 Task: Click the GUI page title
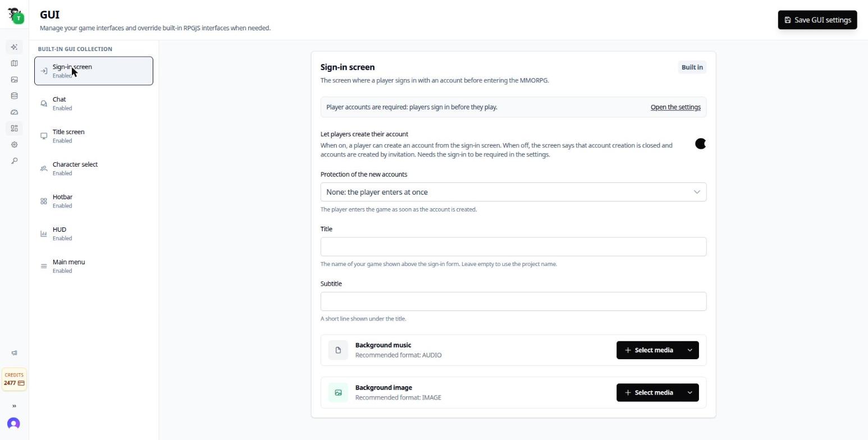[x=49, y=15]
